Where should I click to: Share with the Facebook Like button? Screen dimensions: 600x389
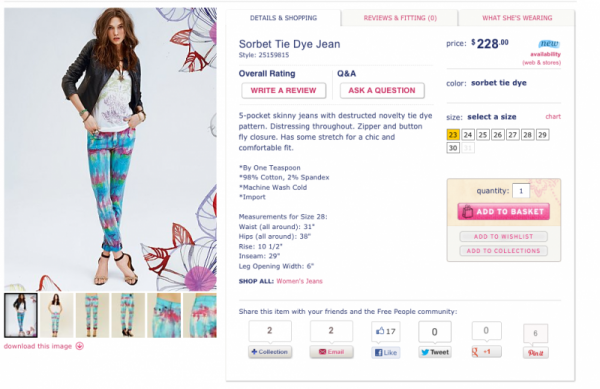click(386, 352)
